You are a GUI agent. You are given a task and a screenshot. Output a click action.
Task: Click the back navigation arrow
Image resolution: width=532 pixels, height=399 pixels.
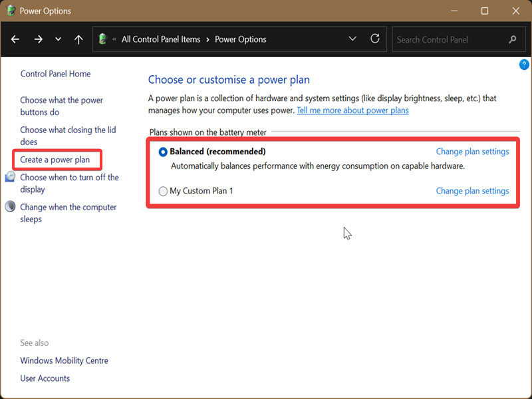tap(16, 39)
